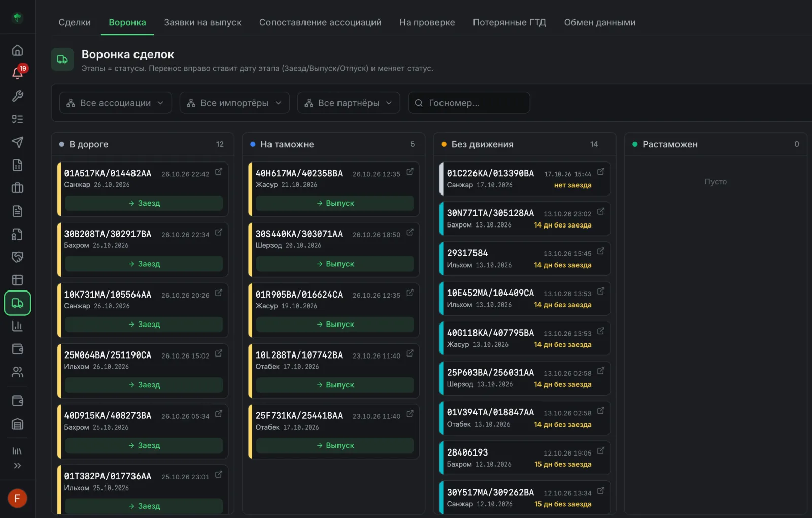Viewport: 812px width, 518px height.
Task: Focus the Госномер search field
Action: coord(469,103)
